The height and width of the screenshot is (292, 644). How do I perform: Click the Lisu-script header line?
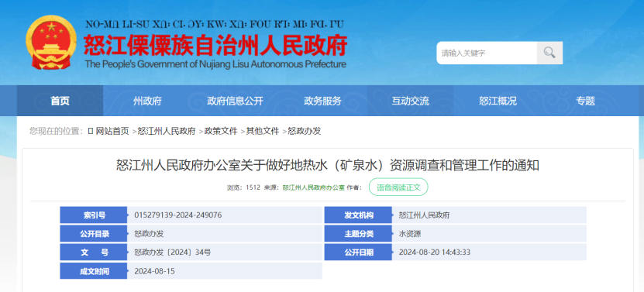click(214, 24)
